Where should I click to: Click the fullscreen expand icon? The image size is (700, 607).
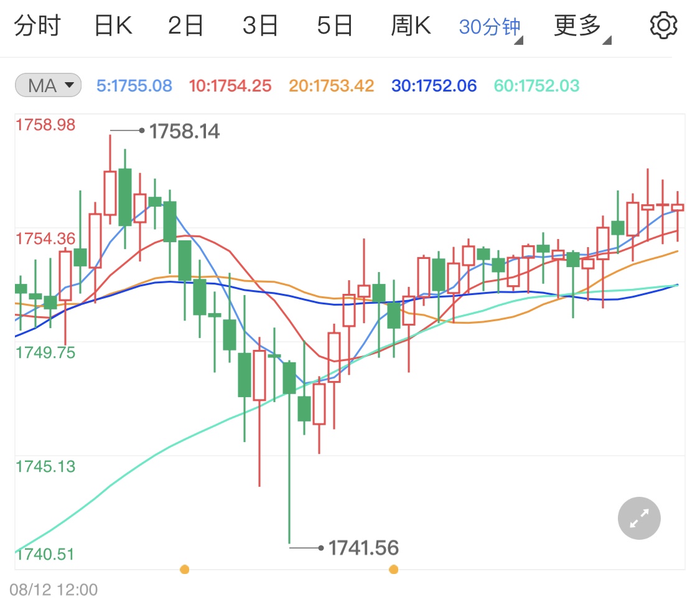[x=638, y=518]
